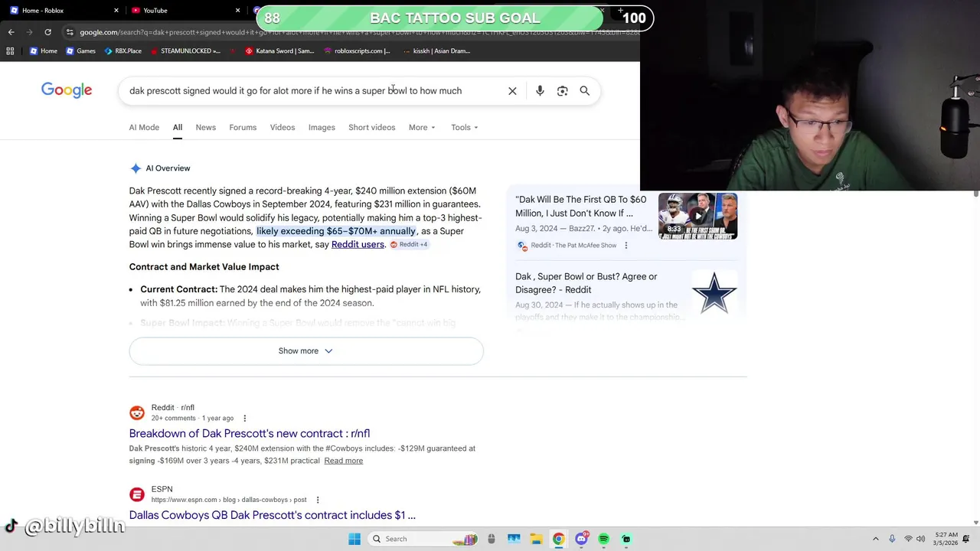Open the STEAMUNLOCKED bookmark

pyautogui.click(x=185, y=51)
